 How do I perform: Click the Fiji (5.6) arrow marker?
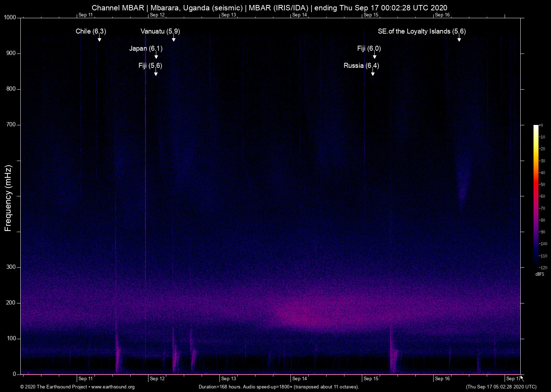click(155, 74)
